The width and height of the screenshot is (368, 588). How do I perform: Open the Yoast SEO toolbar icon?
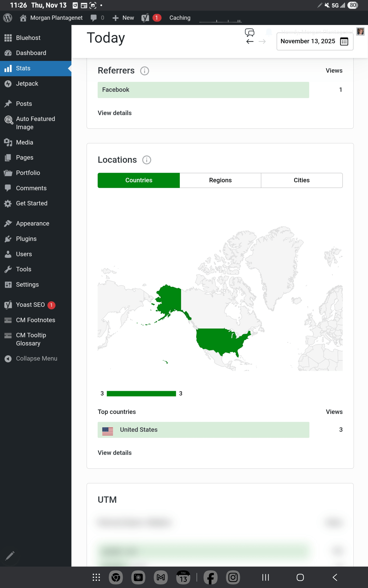[145, 18]
